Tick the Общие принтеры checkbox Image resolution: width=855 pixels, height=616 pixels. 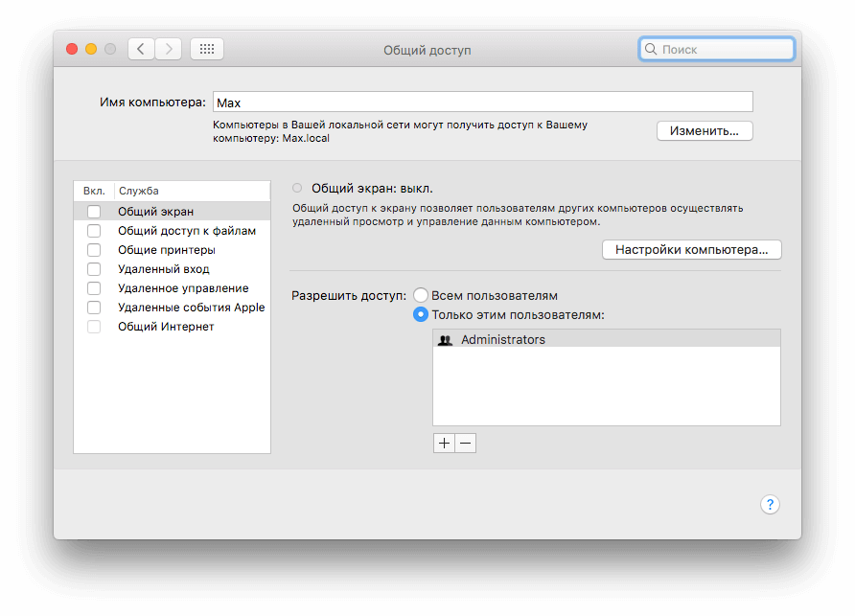(x=94, y=250)
